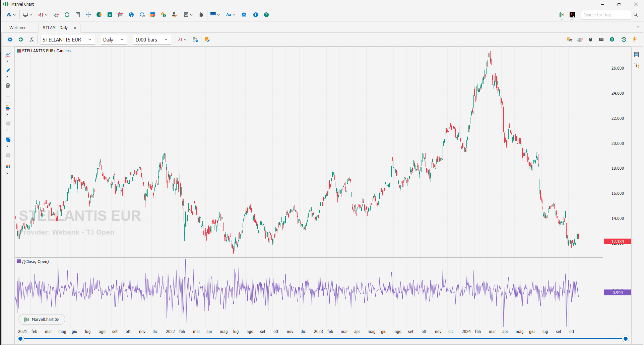Toggle the green history refresh icon in chart toolbar
The height and width of the screenshot is (345, 644).
point(624,39)
